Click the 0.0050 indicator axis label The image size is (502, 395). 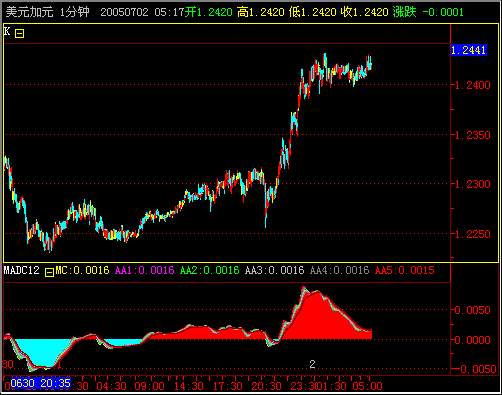pos(473,310)
